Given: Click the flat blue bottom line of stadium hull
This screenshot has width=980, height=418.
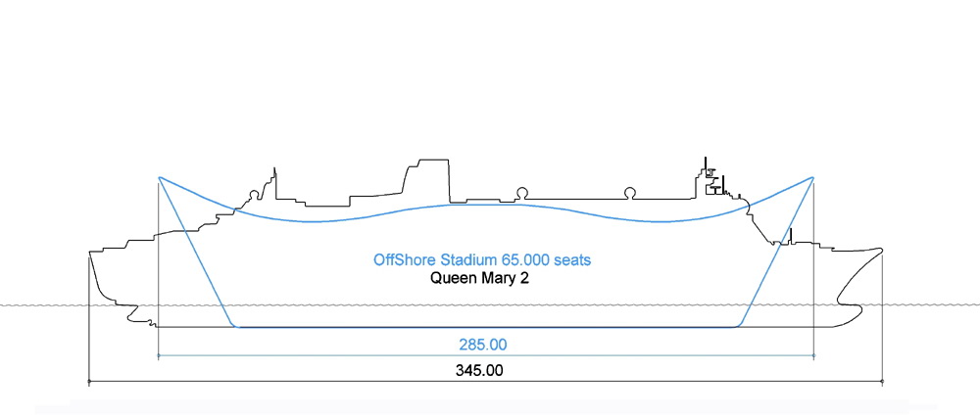Looking at the screenshot, I should (x=486, y=326).
